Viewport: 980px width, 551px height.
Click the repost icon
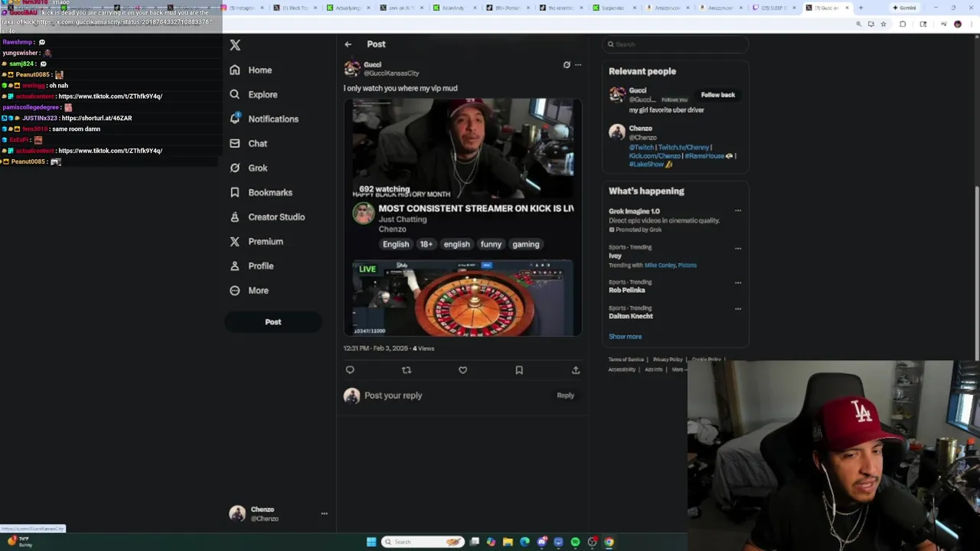pos(407,370)
